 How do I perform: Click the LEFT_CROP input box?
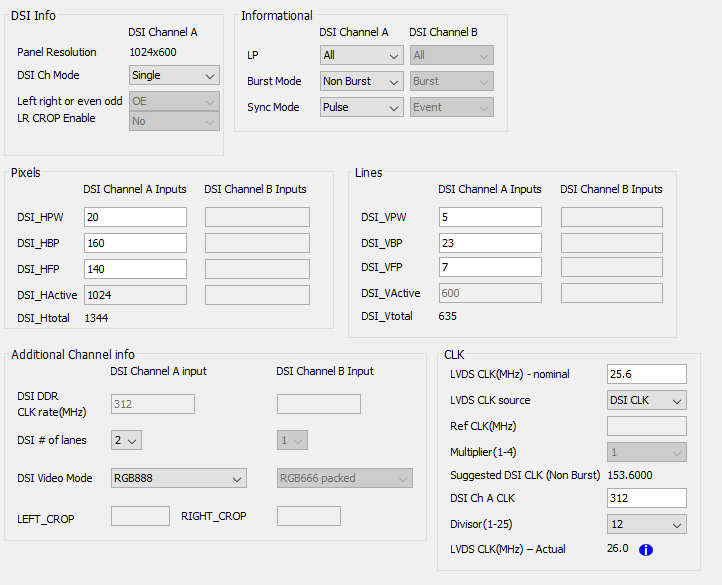coord(140,516)
